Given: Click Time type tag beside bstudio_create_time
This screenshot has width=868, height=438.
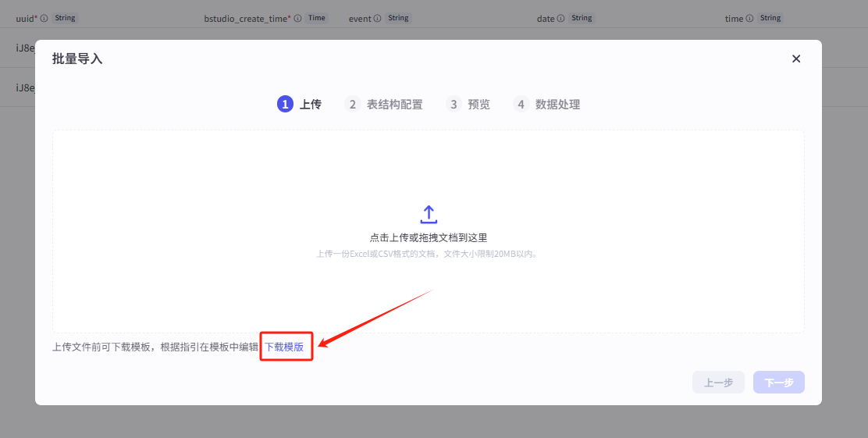Looking at the screenshot, I should point(316,18).
